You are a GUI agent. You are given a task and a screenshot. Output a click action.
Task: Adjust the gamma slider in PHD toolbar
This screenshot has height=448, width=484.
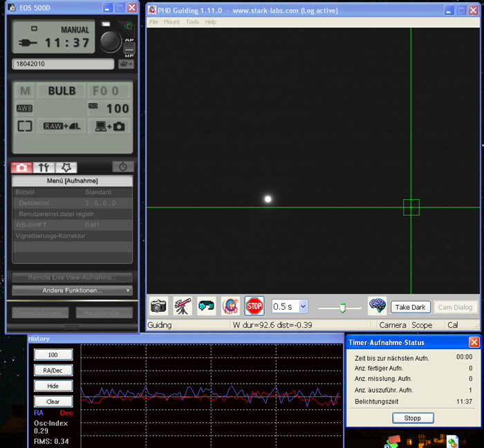coord(341,308)
